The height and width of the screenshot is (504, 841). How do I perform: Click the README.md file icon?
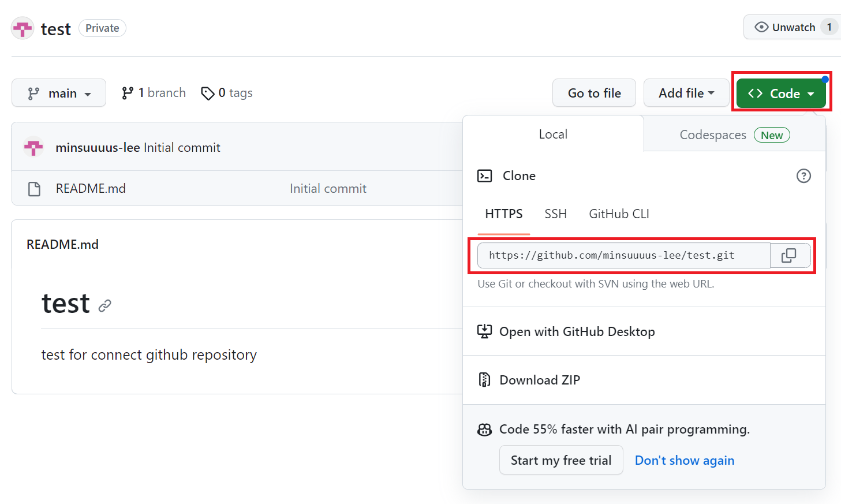coord(34,189)
